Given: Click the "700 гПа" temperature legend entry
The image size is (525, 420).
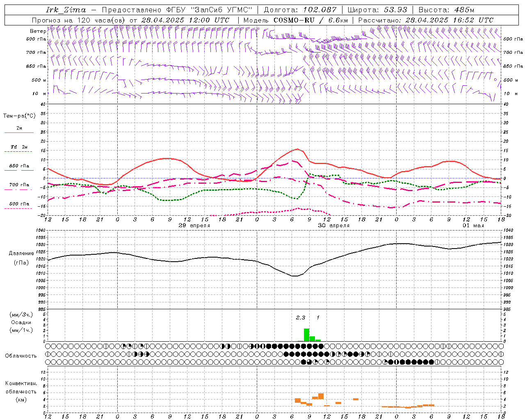Looking at the screenshot, I should pos(19,185).
